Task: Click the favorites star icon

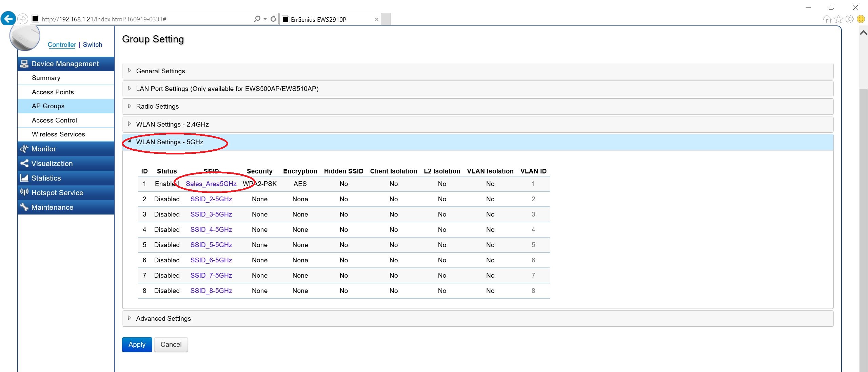Action: point(839,19)
